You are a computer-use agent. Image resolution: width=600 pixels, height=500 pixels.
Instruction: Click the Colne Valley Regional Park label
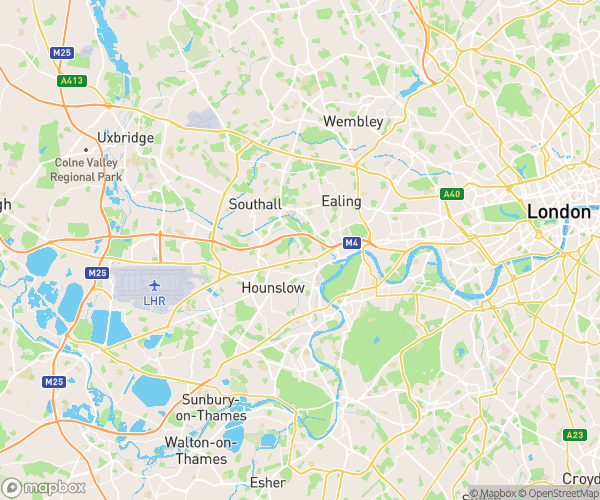point(86,170)
